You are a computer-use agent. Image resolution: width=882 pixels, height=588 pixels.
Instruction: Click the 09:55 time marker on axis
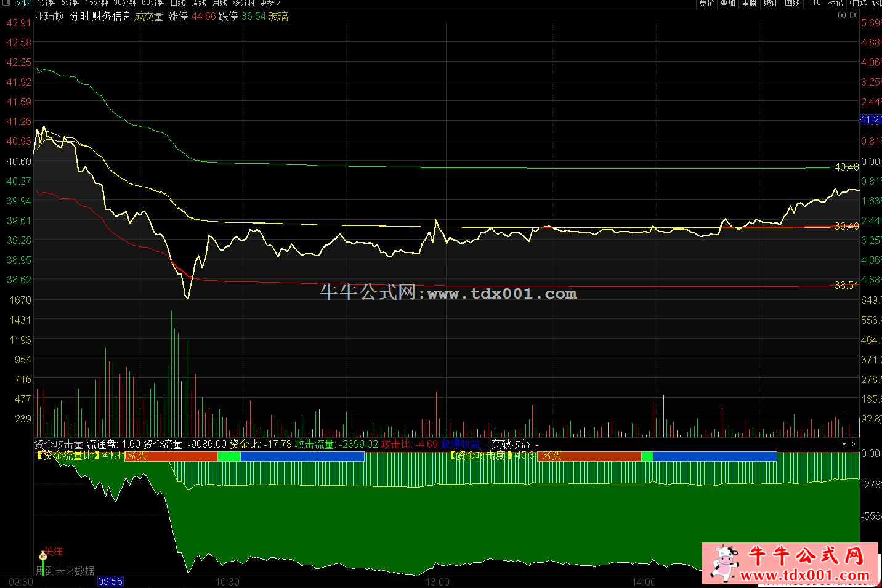(x=110, y=581)
